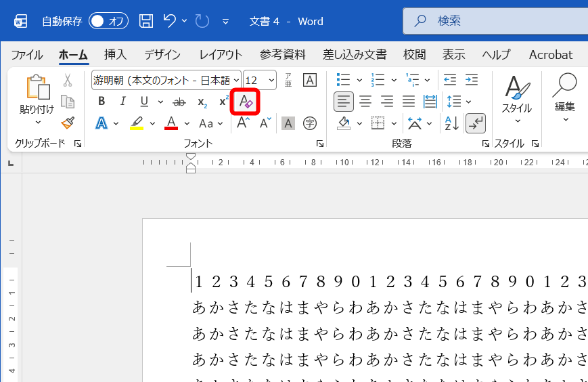588x382 pixels.
Task: Open the ファイル tab
Action: point(26,55)
